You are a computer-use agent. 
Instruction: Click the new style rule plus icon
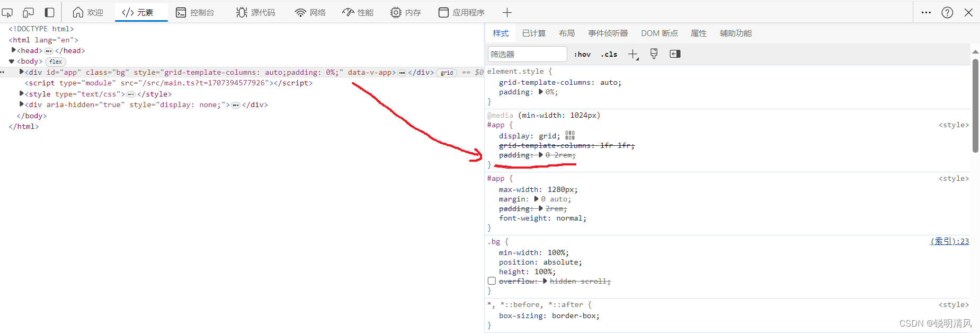click(x=633, y=54)
